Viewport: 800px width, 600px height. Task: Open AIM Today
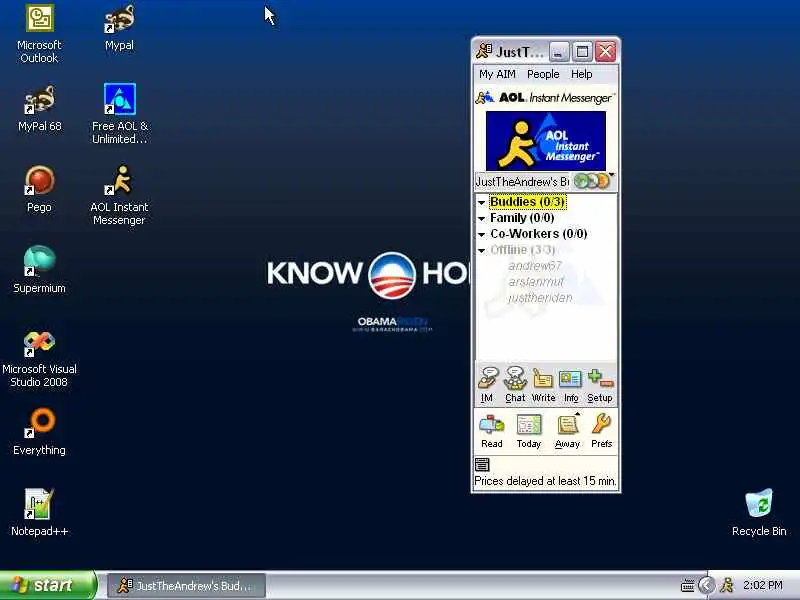point(529,432)
